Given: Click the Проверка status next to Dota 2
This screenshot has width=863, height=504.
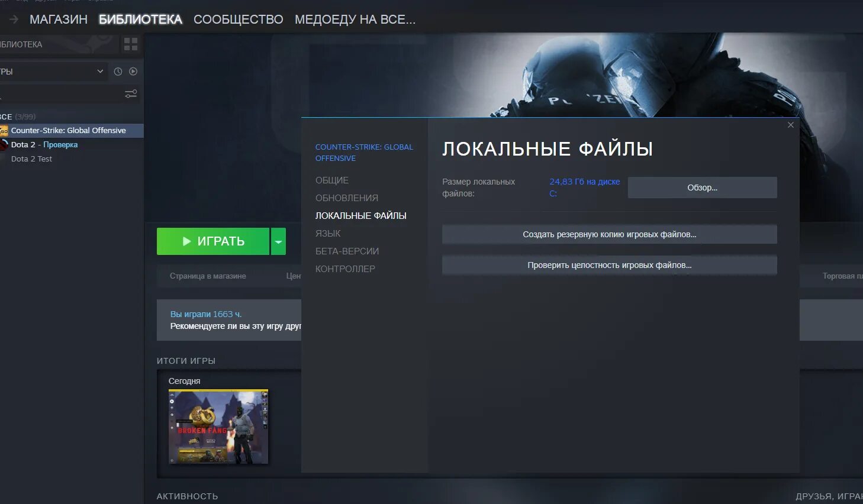Looking at the screenshot, I should tap(60, 144).
